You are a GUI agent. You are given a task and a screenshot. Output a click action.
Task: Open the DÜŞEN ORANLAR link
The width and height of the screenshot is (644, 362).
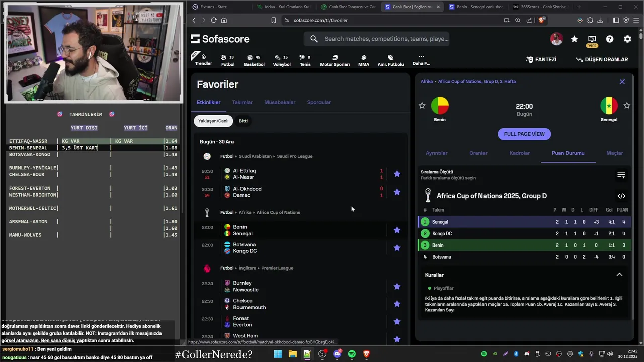point(602,59)
